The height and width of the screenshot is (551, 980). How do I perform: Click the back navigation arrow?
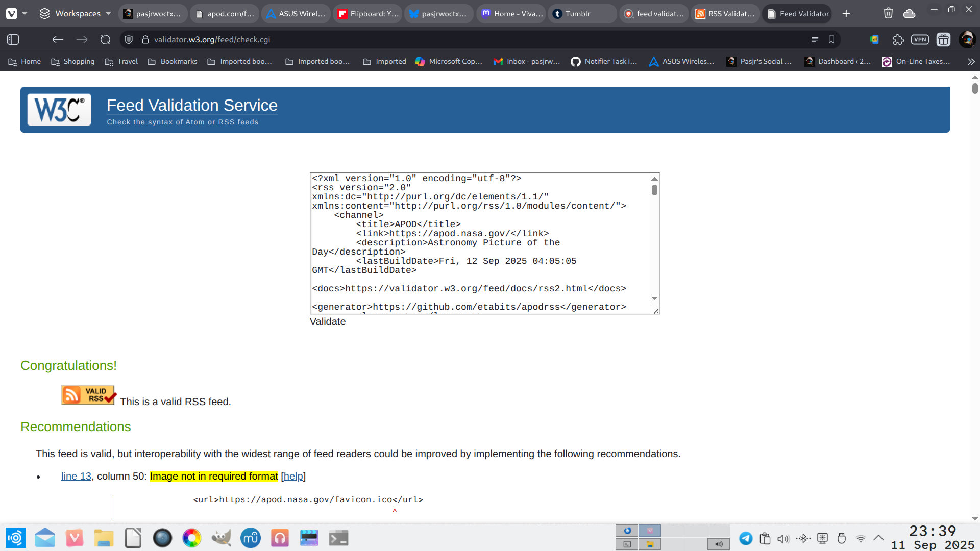click(58, 40)
